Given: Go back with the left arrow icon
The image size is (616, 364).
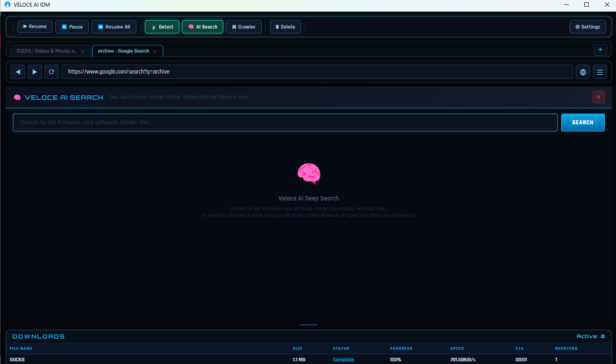Looking at the screenshot, I should click(x=18, y=72).
